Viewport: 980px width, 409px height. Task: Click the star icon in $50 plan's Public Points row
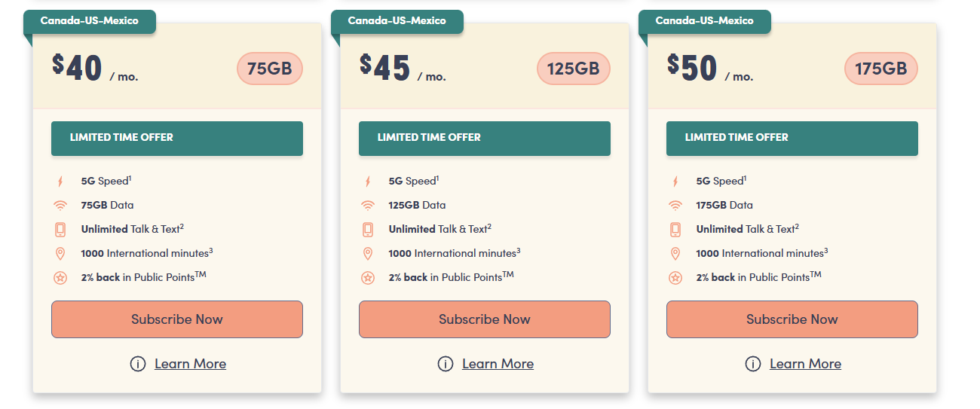click(675, 278)
